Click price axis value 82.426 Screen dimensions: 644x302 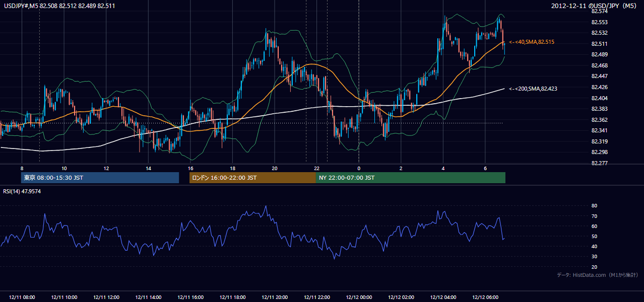(599, 87)
